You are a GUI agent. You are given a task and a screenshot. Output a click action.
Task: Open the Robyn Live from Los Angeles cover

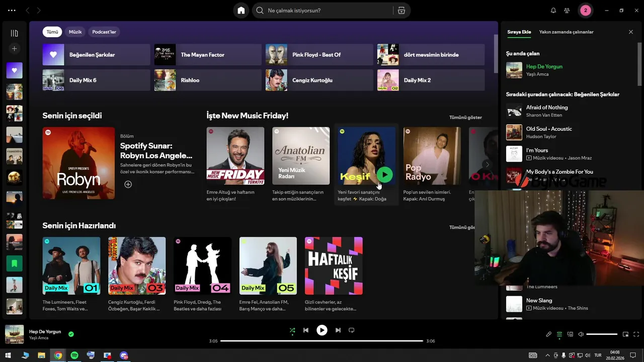78,163
